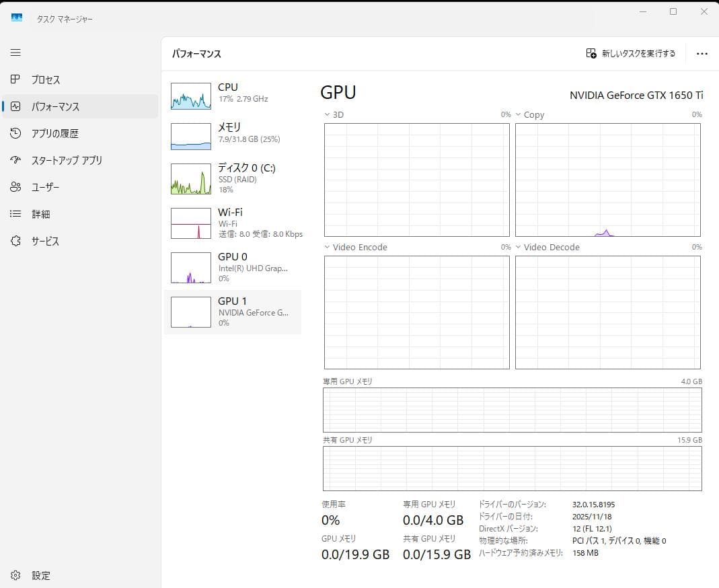Open the Copy engine dropdown chevron

click(x=518, y=114)
